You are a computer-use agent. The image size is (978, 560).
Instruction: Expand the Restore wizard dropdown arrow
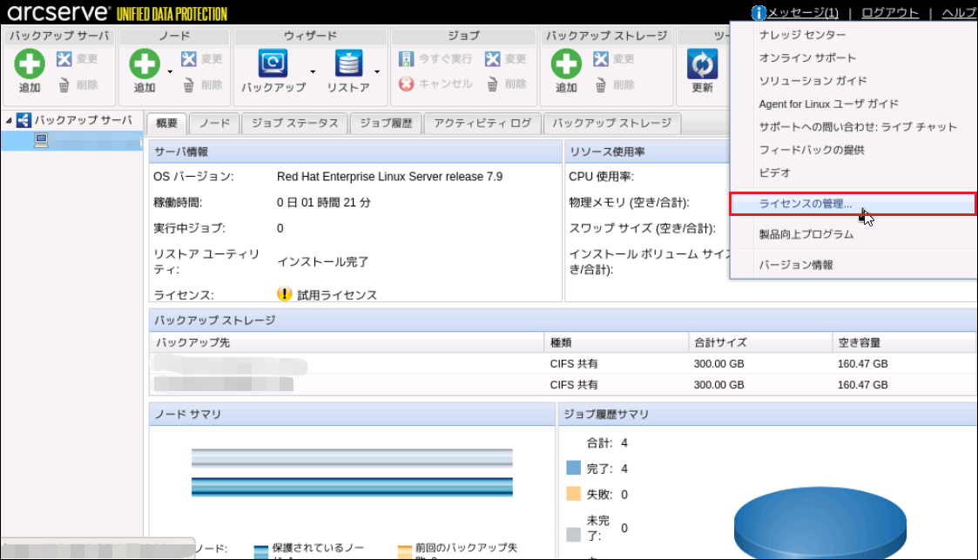(x=377, y=71)
